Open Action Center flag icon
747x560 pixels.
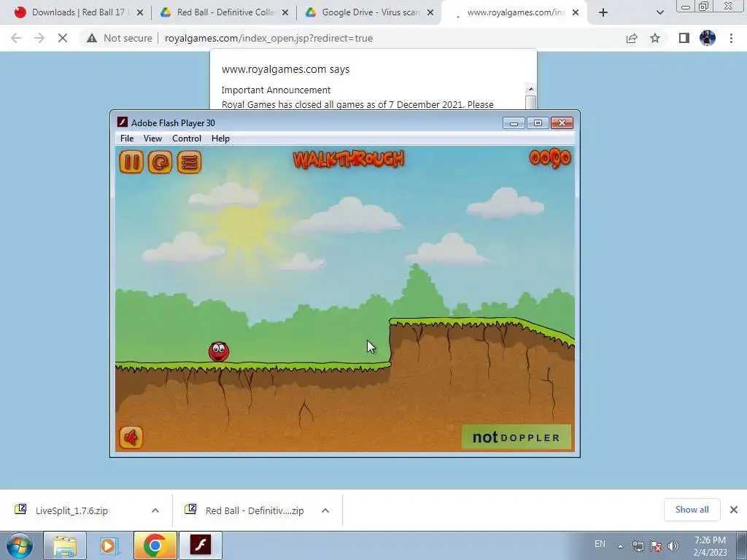coord(656,546)
